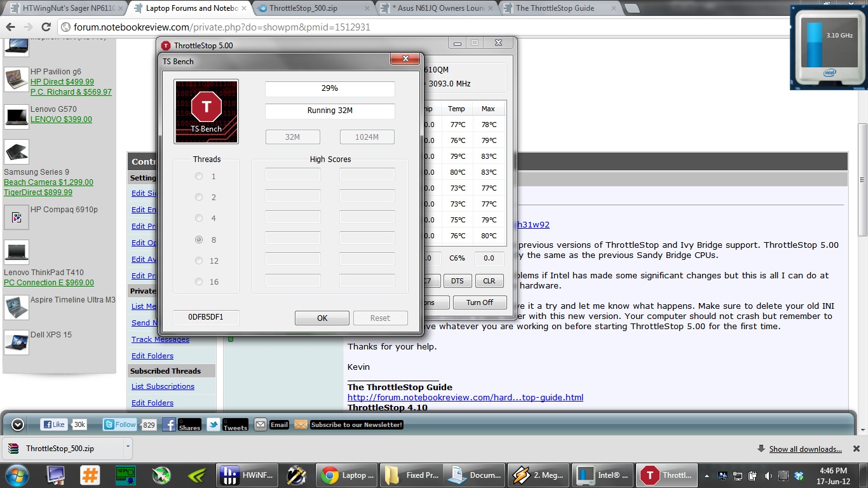The width and height of the screenshot is (868, 488).
Task: Open HP Direct $499.99 link
Action: [x=62, y=82]
